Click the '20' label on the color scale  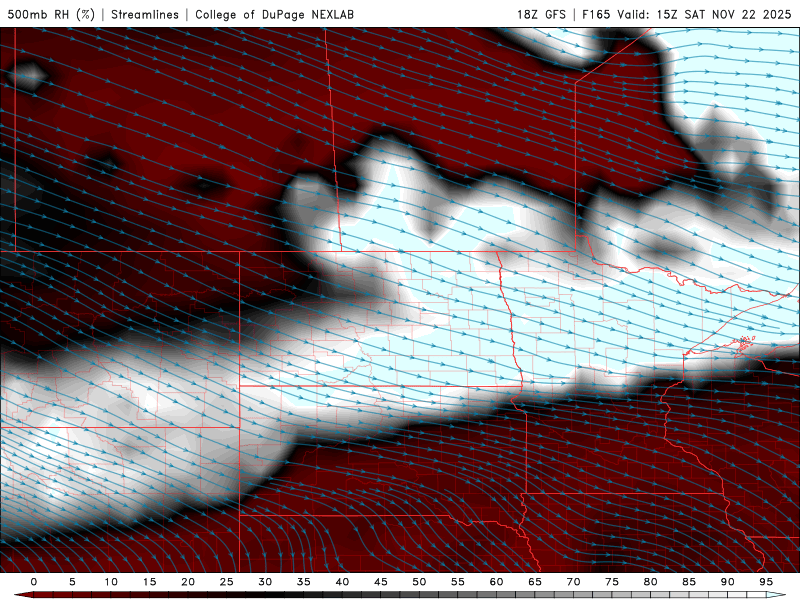click(x=188, y=582)
